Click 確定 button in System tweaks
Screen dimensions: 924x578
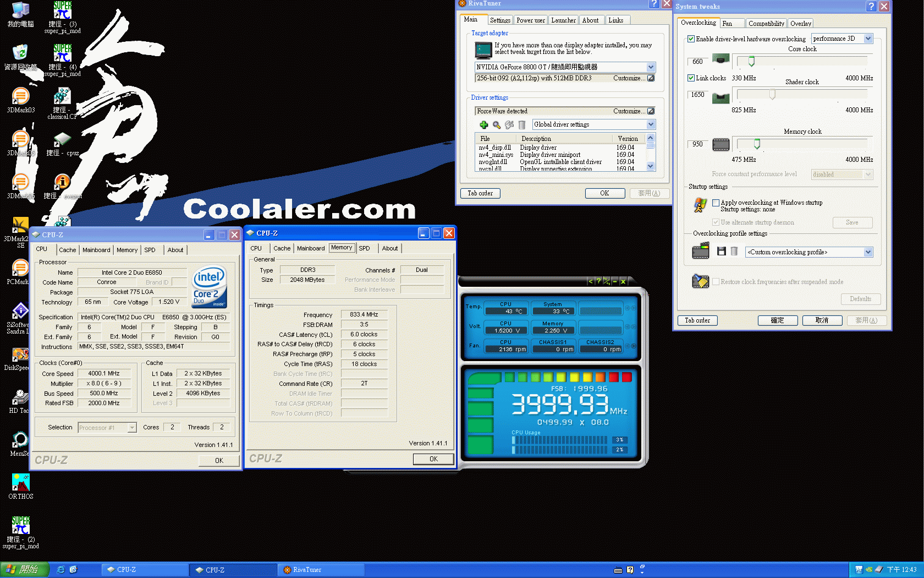point(777,320)
